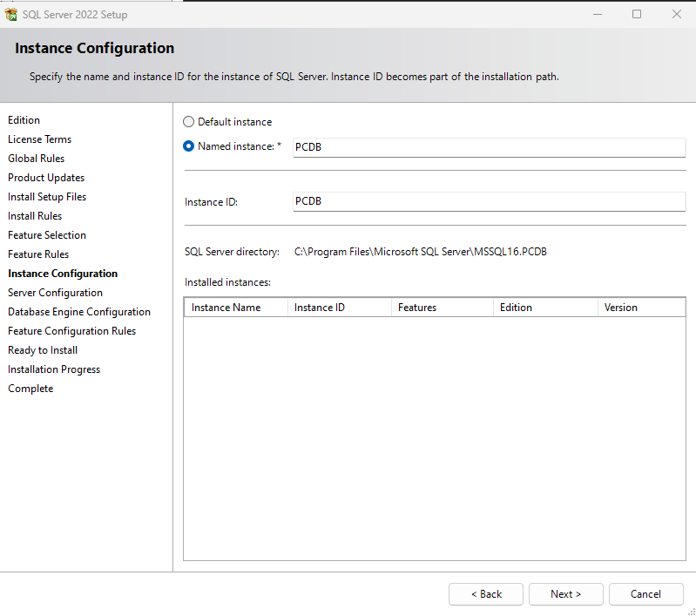Select Feature Rules in the sidebar
Viewport: 696px width, 616px height.
tap(38, 254)
